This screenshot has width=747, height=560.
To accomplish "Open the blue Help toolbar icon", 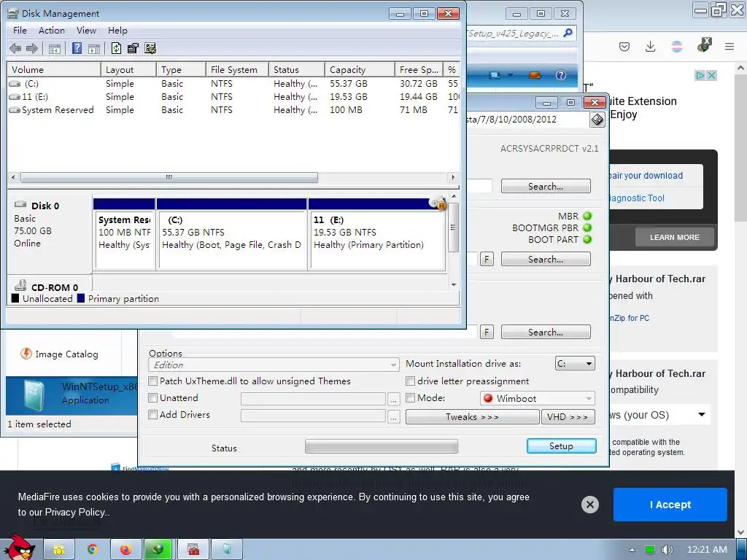I will pos(77,48).
